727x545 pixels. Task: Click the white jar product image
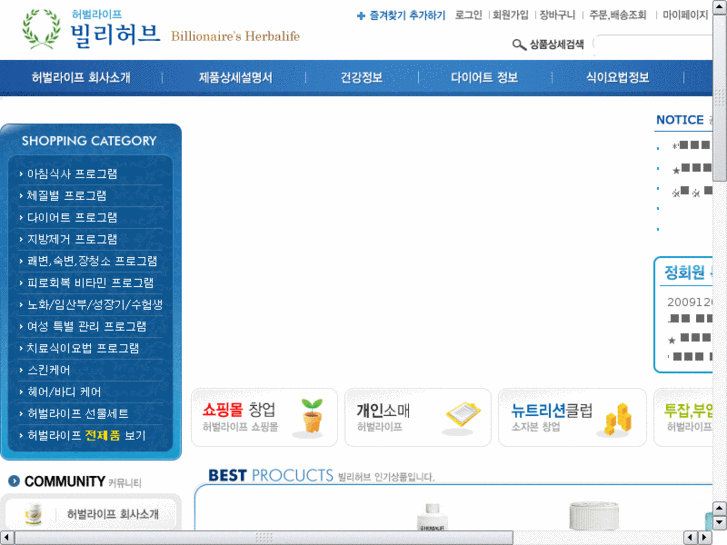tap(594, 516)
